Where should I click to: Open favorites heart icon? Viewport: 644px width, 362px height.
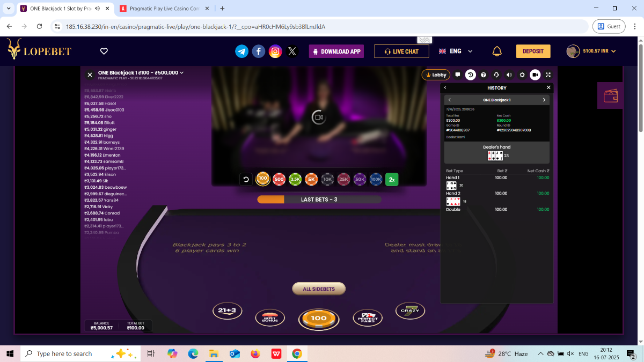pyautogui.click(x=104, y=51)
